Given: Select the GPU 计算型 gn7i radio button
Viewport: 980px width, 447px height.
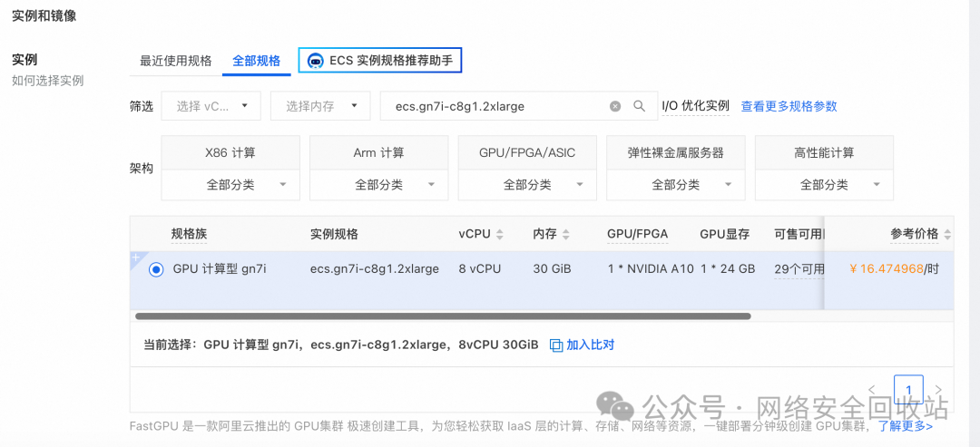Looking at the screenshot, I should [156, 269].
